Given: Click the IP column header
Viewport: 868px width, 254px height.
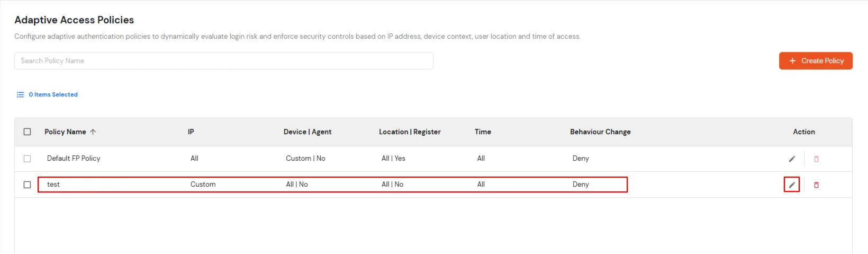Looking at the screenshot, I should (191, 132).
